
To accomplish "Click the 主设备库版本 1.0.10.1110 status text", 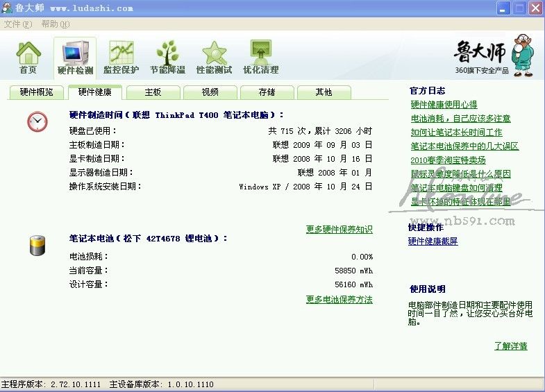I will pos(161,384).
